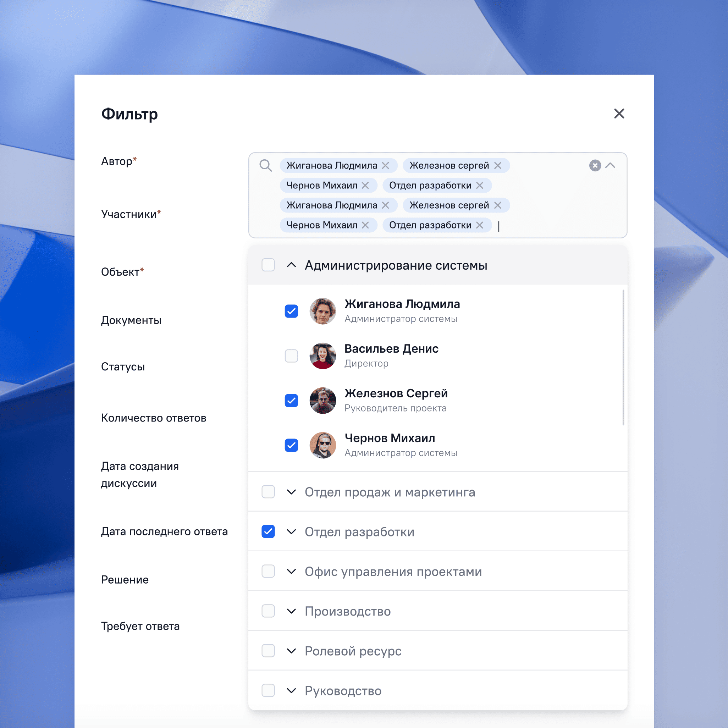Viewport: 728px width, 728px height.
Task: Remove Железнов сергей tag in third row
Action: [x=498, y=205]
